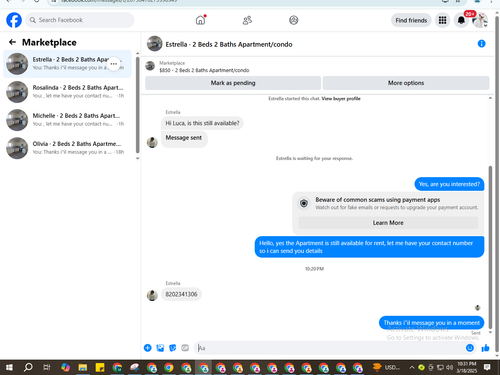Open the notifications bell

(461, 20)
